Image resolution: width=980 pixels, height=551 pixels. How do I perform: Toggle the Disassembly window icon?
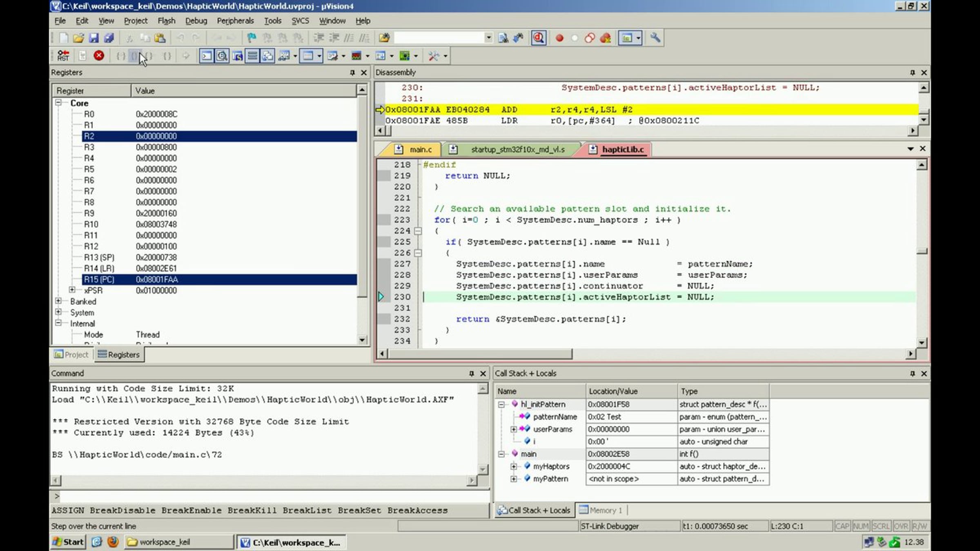[222, 56]
